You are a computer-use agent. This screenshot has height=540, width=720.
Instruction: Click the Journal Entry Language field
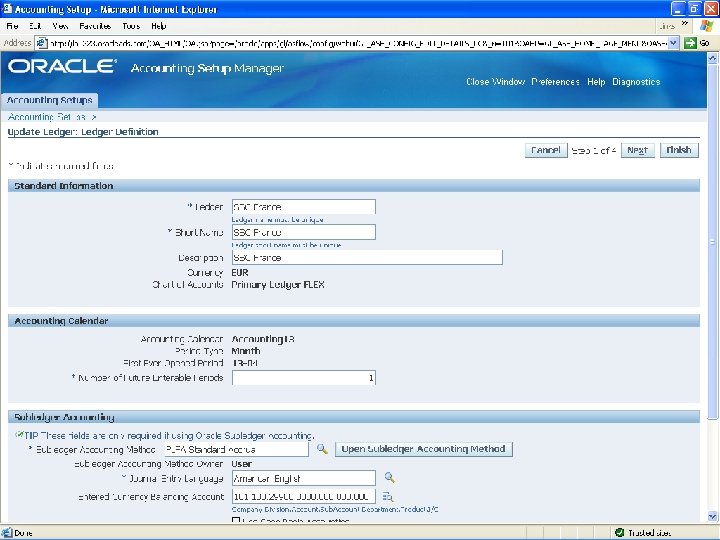304,478
